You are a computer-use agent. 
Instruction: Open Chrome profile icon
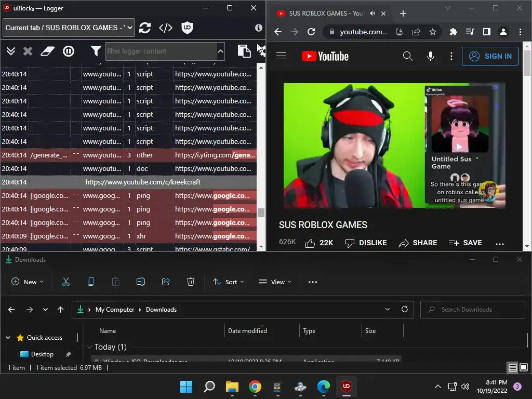(503, 32)
